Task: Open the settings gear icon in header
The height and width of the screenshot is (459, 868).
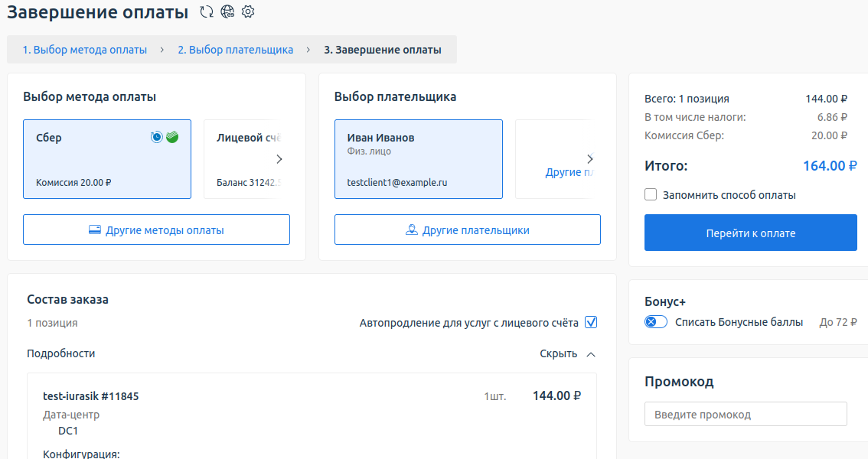Action: point(247,11)
